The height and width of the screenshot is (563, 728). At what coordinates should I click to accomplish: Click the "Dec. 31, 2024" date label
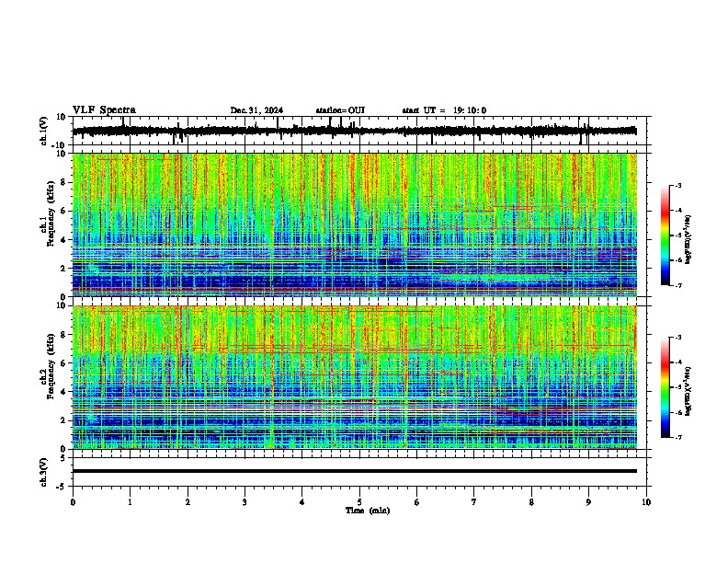click(x=256, y=110)
